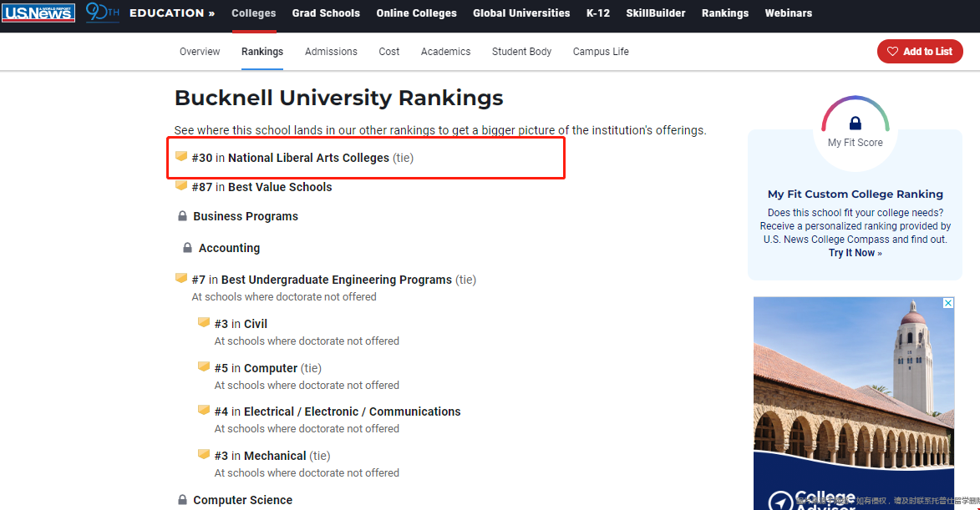The image size is (980, 510).
Task: Switch to the Campus Life tab
Action: [601, 52]
